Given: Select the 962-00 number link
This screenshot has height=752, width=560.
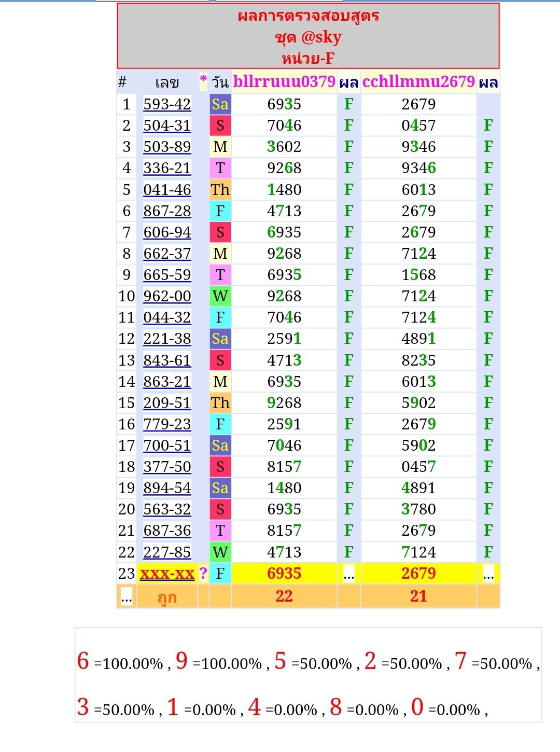Looking at the screenshot, I should click(167, 296).
